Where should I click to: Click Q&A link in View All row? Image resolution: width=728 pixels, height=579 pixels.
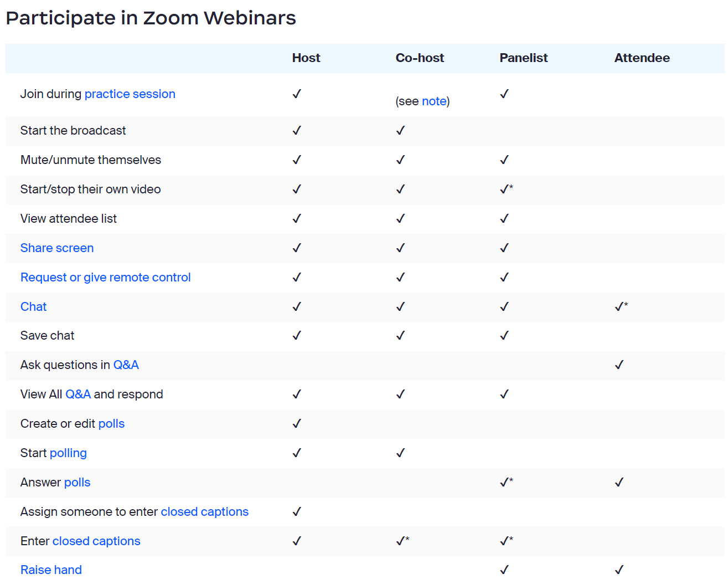click(x=78, y=394)
